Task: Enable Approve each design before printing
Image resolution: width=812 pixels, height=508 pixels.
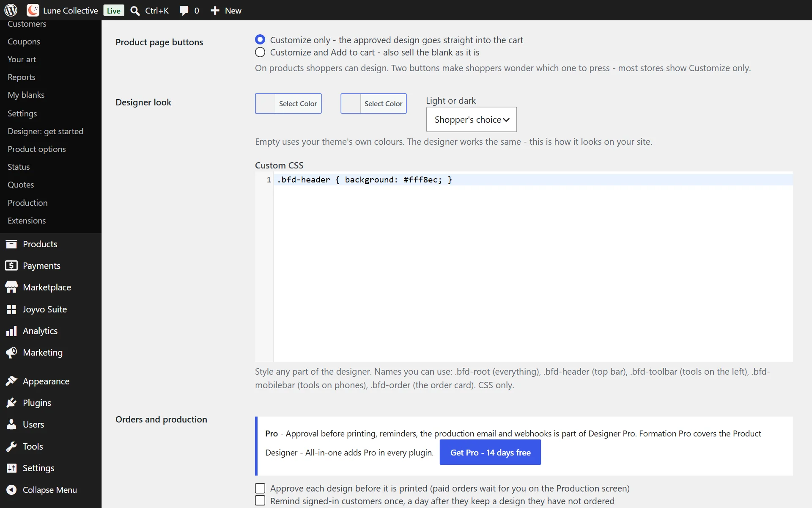Action: [x=260, y=488]
